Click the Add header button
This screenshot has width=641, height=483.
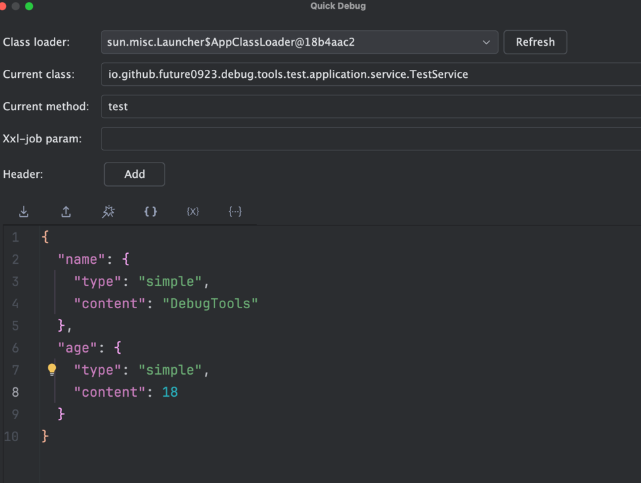[x=134, y=174]
